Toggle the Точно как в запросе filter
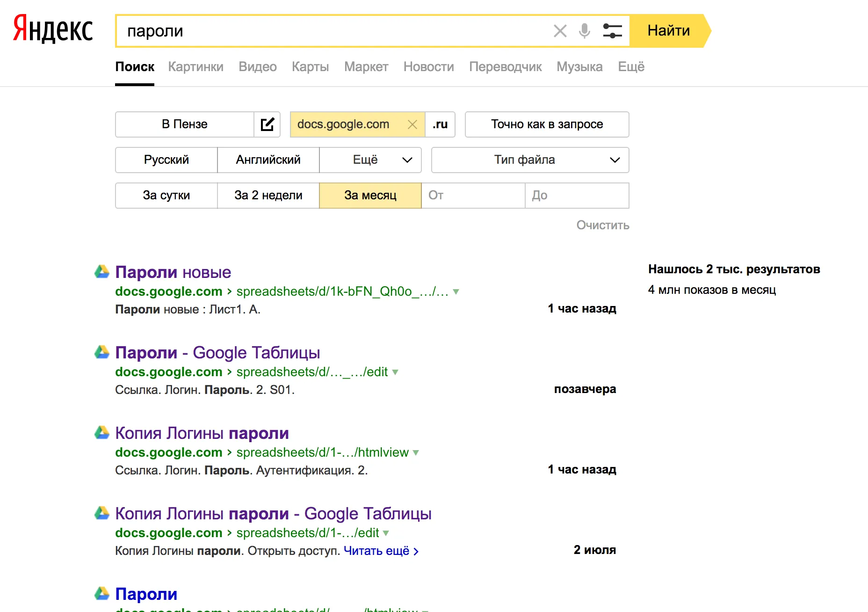Image resolution: width=868 pixels, height=612 pixels. (x=547, y=124)
